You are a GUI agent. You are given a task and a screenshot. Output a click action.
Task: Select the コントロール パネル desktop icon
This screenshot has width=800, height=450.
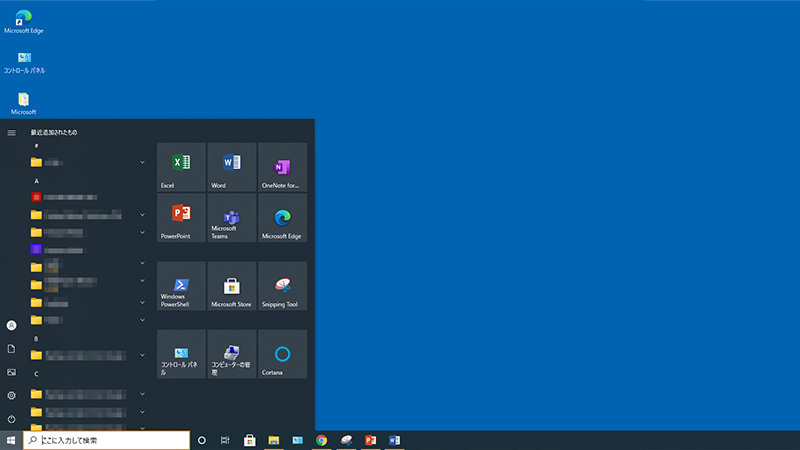pos(24,62)
